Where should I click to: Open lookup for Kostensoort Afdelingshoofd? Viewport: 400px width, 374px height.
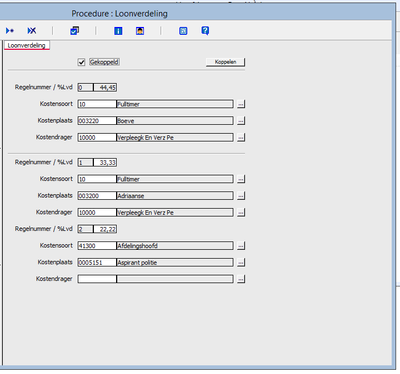[241, 246]
